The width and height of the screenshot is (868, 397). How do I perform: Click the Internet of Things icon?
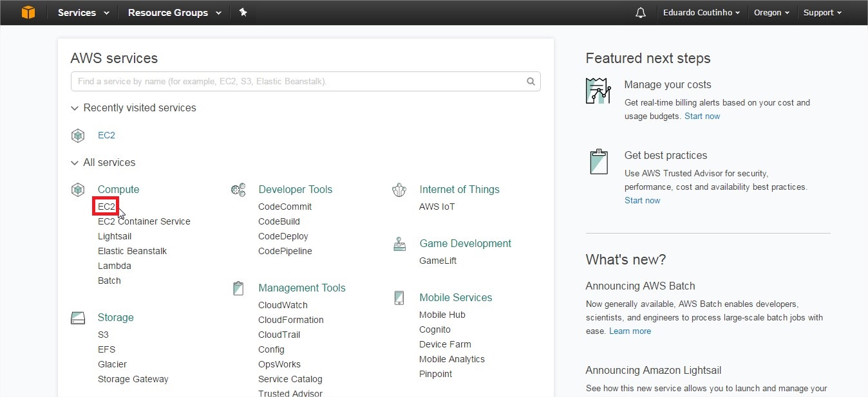pos(399,189)
